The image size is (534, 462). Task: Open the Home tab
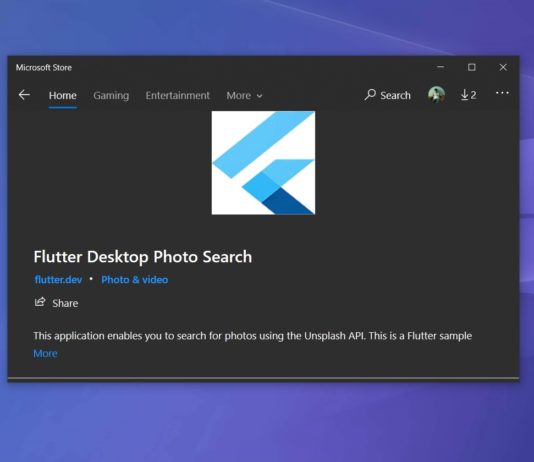(63, 96)
